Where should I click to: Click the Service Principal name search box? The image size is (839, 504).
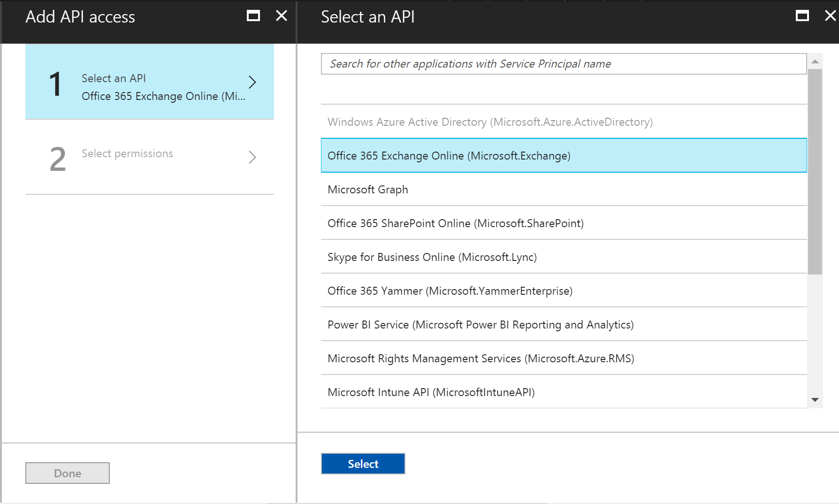click(x=563, y=64)
